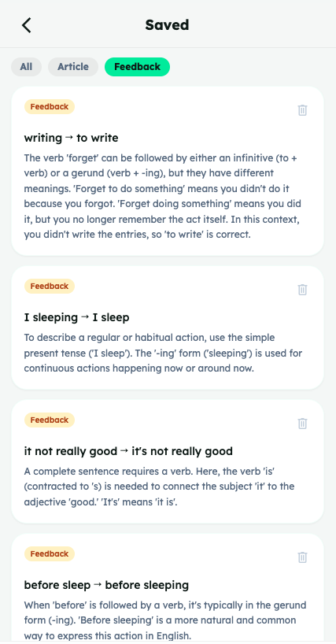Click the explanation about simple present tense
The height and width of the screenshot is (644, 336).
tap(163, 353)
